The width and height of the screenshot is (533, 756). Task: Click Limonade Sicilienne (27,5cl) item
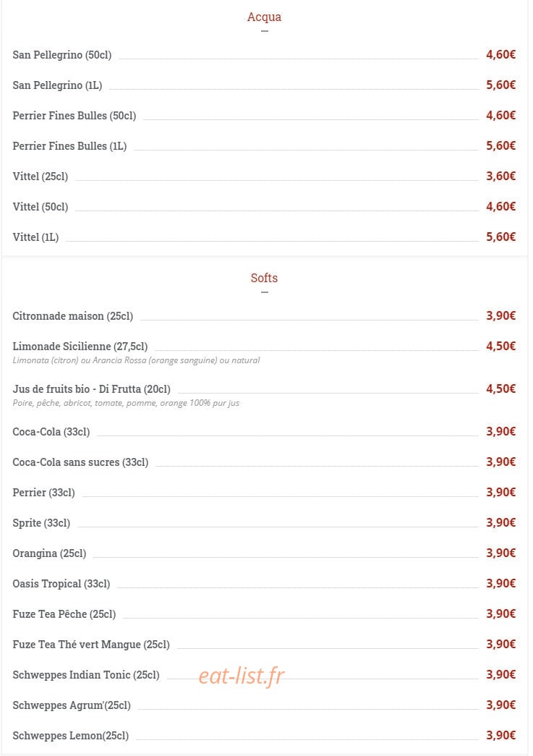(80, 347)
